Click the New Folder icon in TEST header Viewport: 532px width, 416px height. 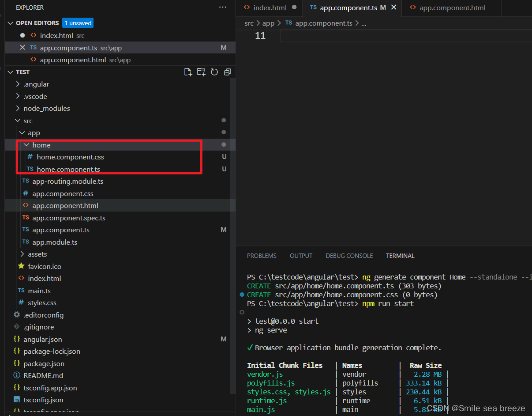[x=201, y=72]
